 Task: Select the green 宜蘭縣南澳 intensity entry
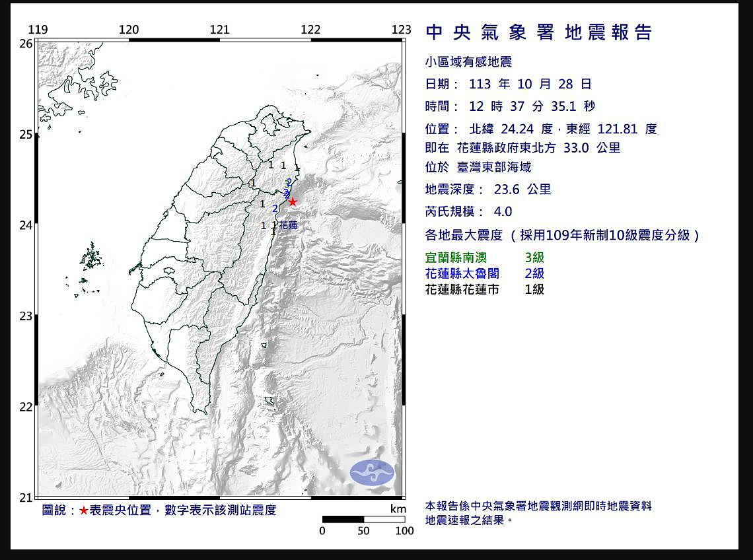click(485, 258)
